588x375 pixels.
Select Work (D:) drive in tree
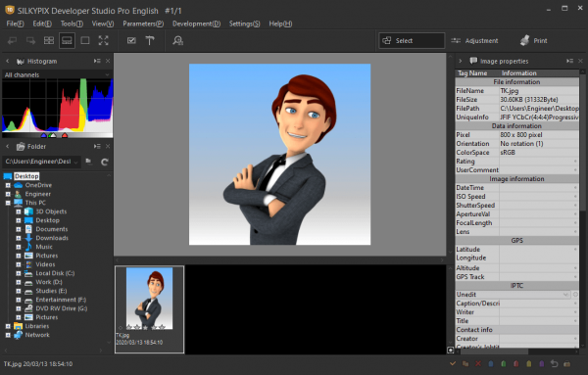click(x=49, y=282)
